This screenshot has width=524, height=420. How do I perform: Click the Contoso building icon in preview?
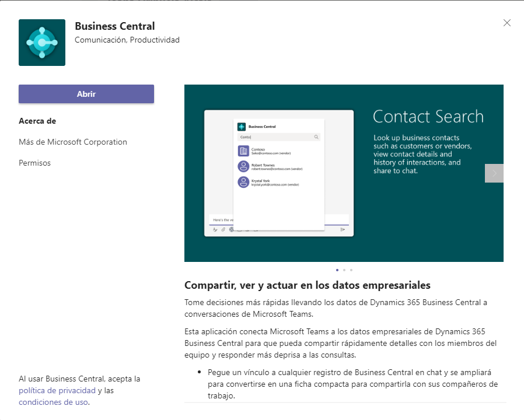click(x=243, y=151)
